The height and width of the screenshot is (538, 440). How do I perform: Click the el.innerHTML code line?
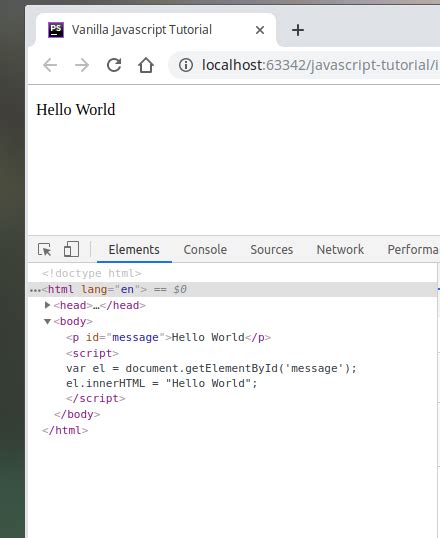pyautogui.click(x=162, y=383)
